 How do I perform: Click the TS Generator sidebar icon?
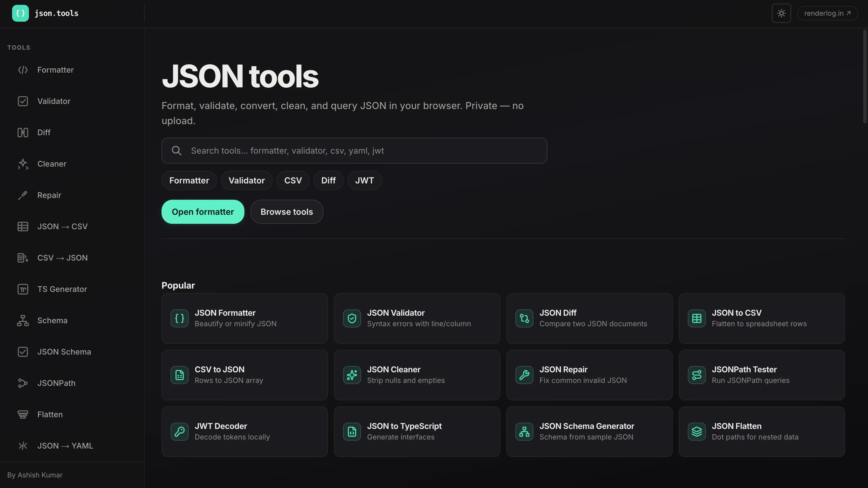[x=23, y=289]
